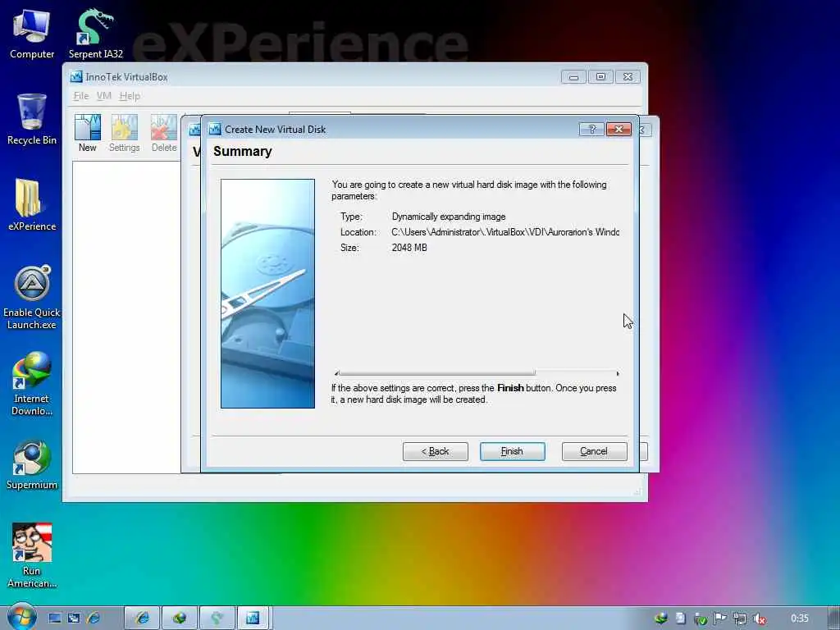The image size is (840, 630).
Task: Click the Action Center flag tray icon
Action: (x=720, y=619)
